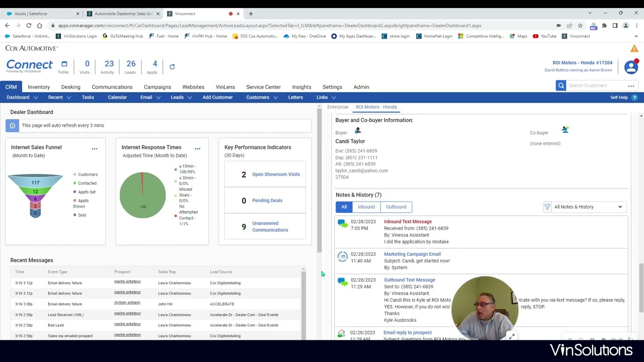The height and width of the screenshot is (362, 644).
Task: Click the orange warning alert icon
Action: point(634,49)
